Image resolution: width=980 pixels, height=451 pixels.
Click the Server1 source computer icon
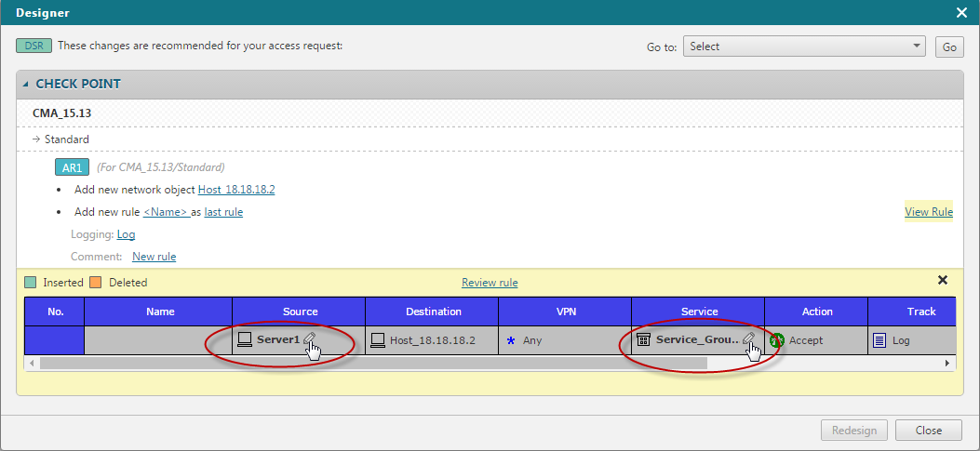(245, 340)
